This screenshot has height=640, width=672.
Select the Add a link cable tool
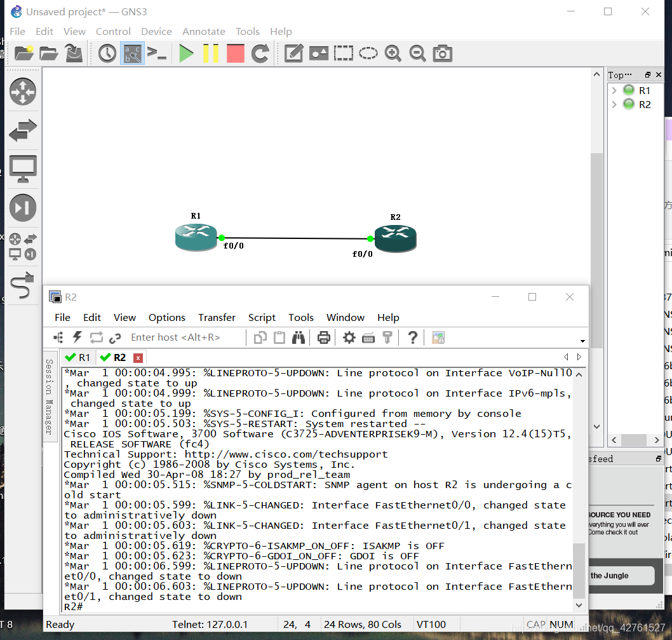22,286
